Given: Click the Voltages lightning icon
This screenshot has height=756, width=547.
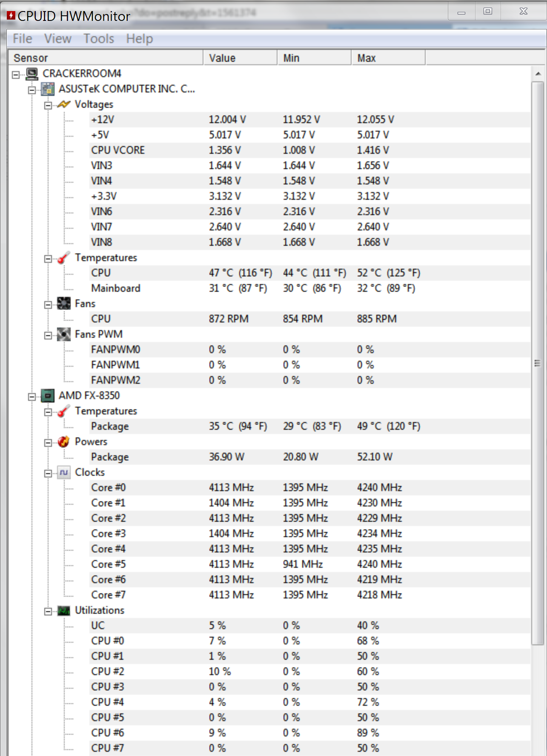Looking at the screenshot, I should pyautogui.click(x=64, y=104).
